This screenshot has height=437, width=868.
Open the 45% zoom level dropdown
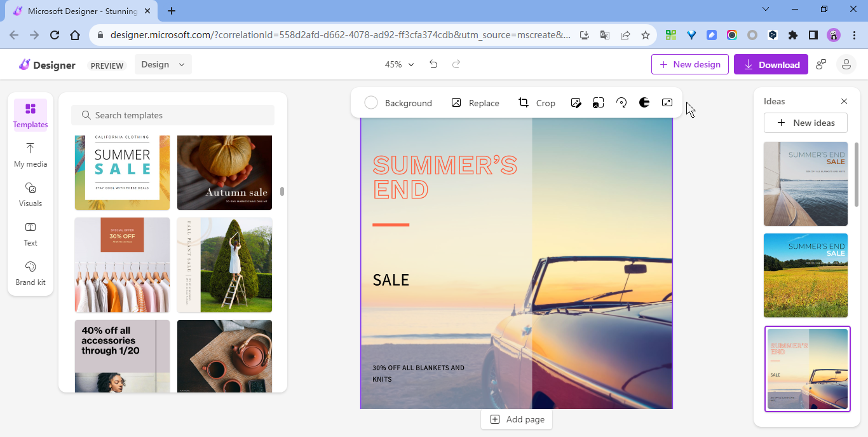[x=399, y=64]
